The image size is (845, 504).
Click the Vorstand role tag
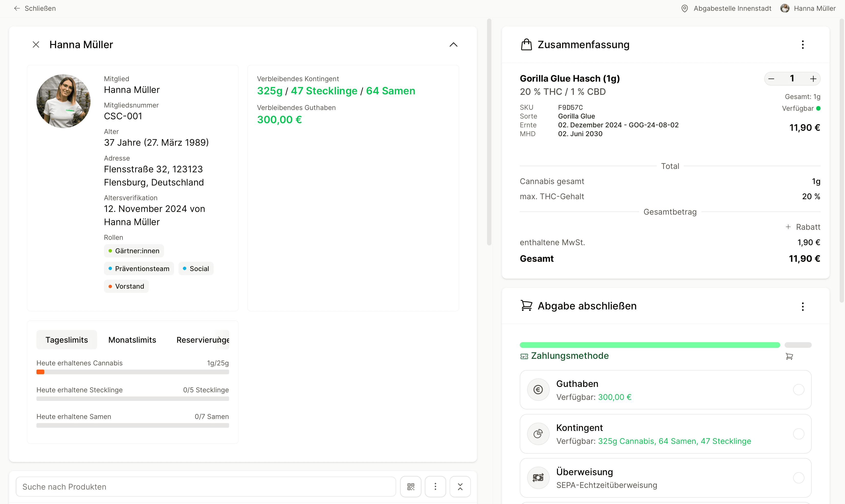tap(126, 286)
